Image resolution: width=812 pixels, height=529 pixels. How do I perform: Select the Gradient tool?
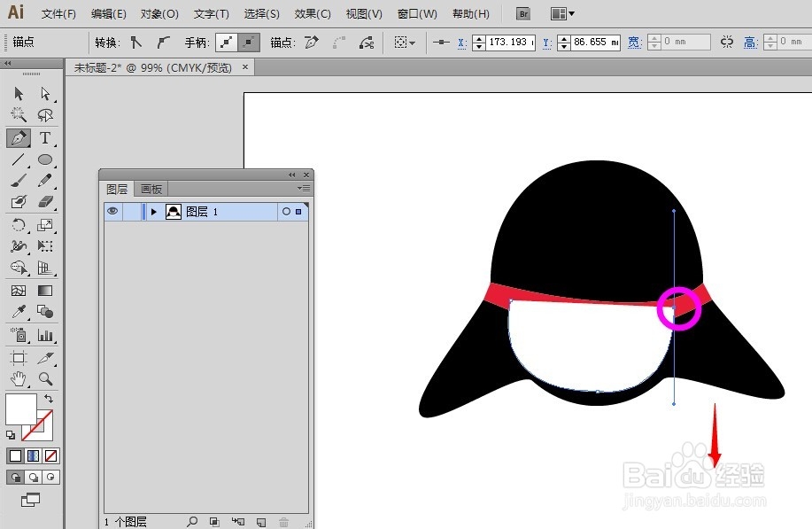coord(45,291)
